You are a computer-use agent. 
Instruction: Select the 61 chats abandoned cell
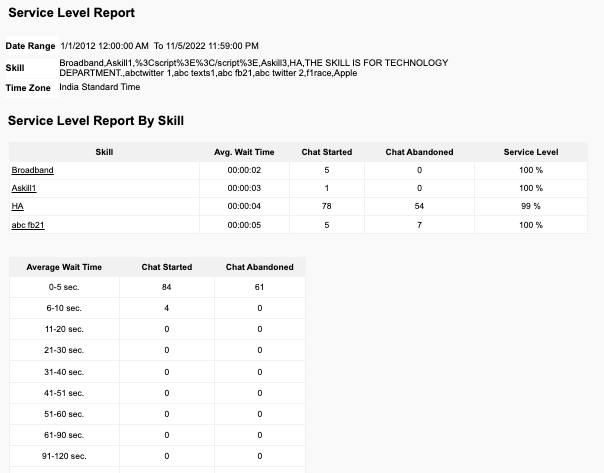coord(259,287)
